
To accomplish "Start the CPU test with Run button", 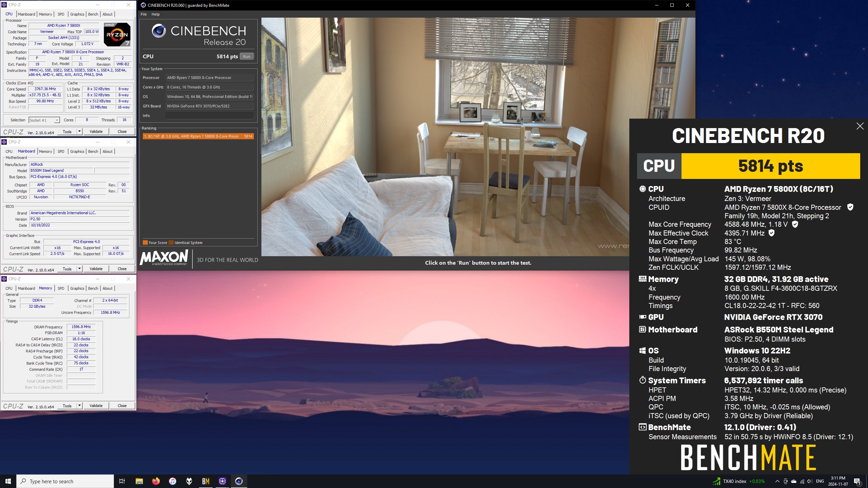I will tap(246, 57).
